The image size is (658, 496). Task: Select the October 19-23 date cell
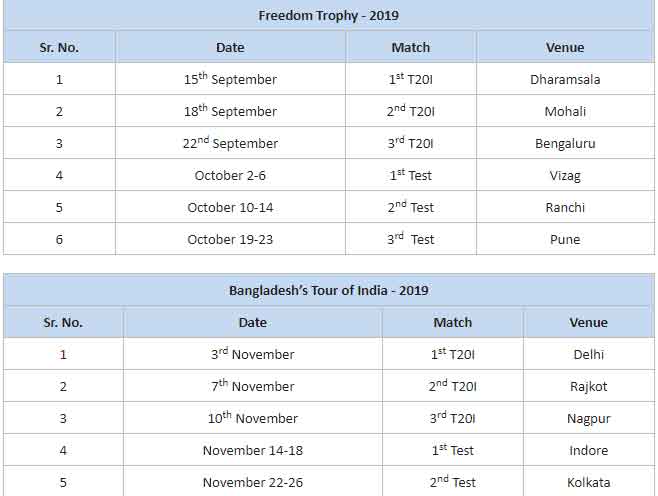click(230, 239)
